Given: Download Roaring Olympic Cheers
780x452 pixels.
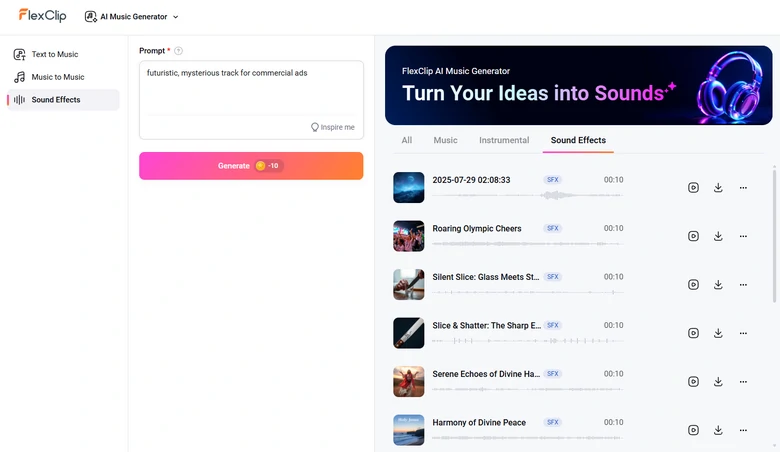Looking at the screenshot, I should [x=718, y=236].
